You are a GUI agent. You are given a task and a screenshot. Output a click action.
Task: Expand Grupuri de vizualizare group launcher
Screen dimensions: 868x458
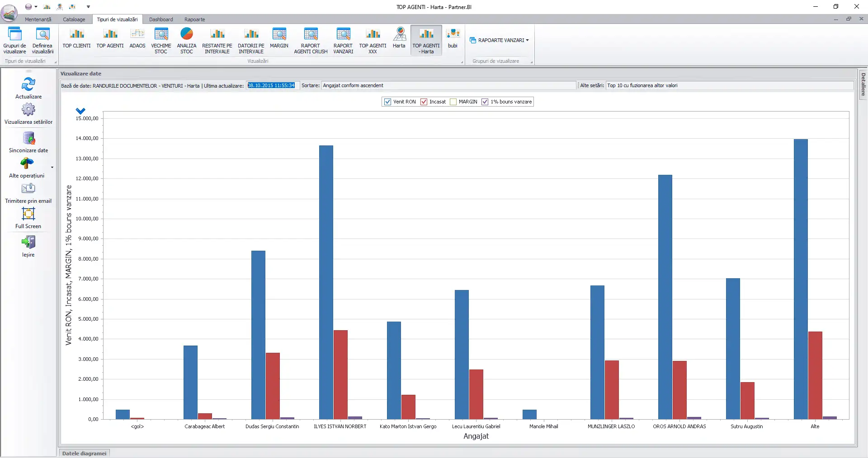point(532,62)
